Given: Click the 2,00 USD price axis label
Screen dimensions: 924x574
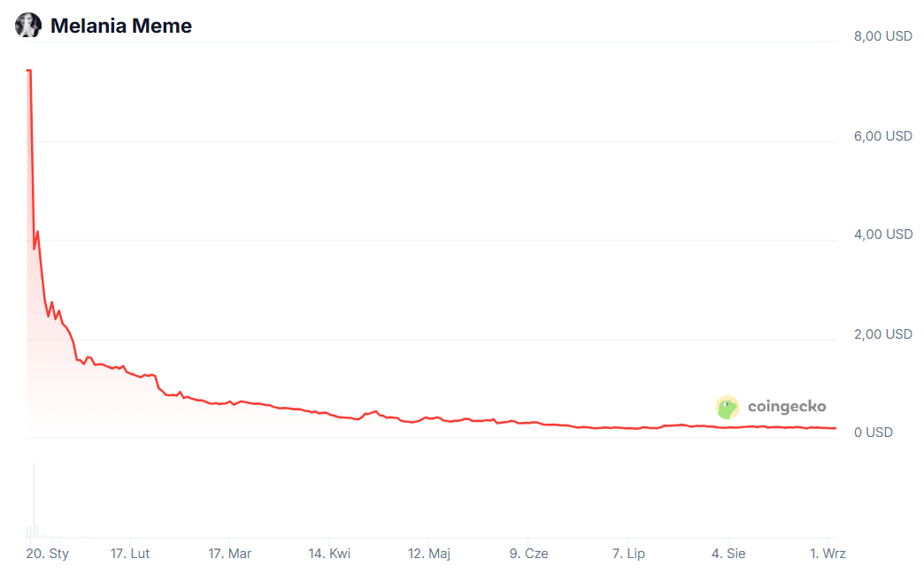Looking at the screenshot, I should click(x=882, y=334).
